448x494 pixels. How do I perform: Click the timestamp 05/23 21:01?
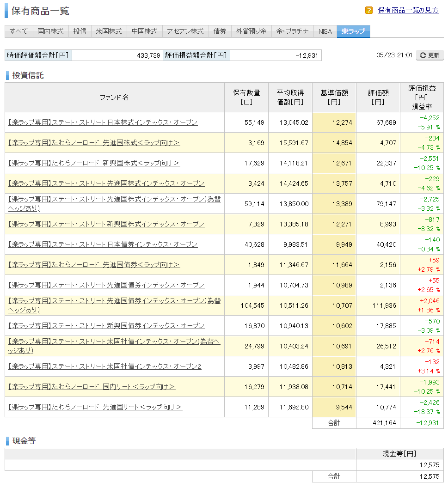[394, 55]
